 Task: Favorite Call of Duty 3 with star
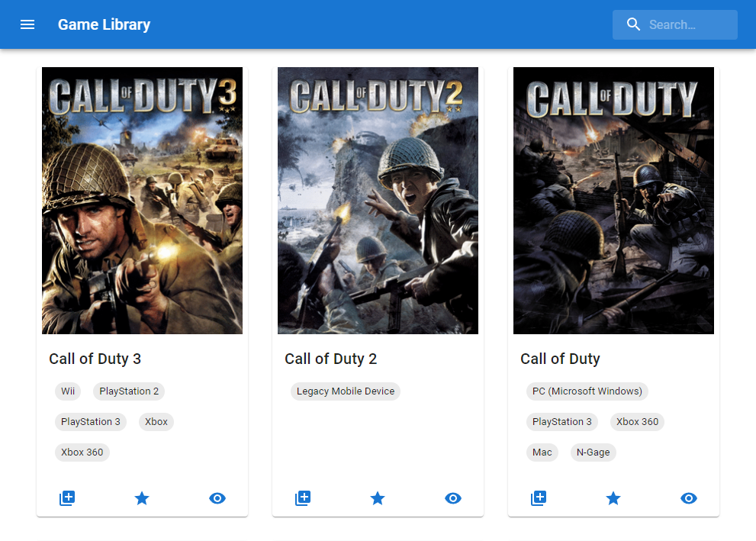coord(142,498)
